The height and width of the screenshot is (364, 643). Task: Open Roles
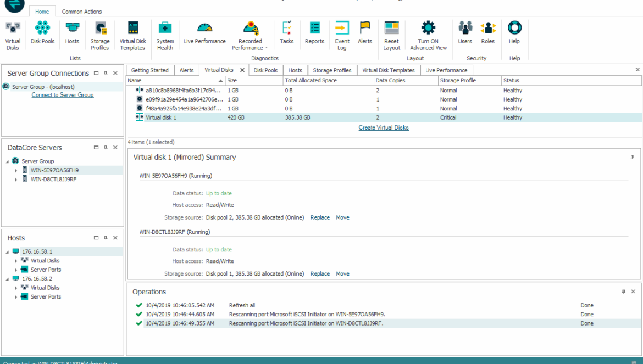488,33
